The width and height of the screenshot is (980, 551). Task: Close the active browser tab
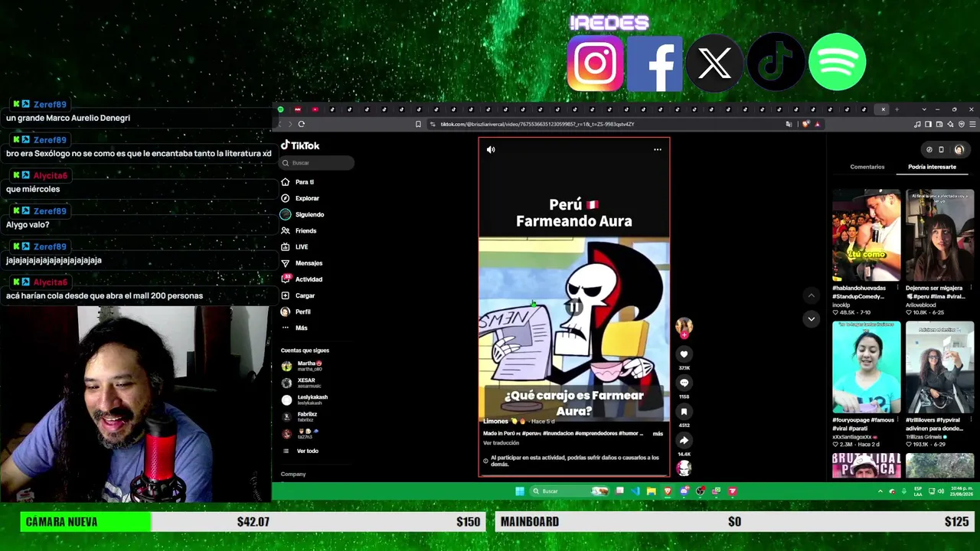point(883,109)
